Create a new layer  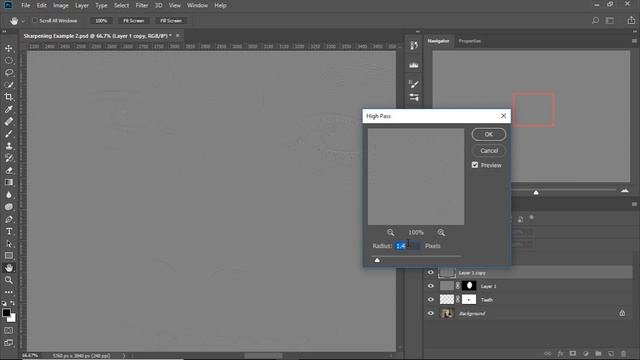point(611,353)
